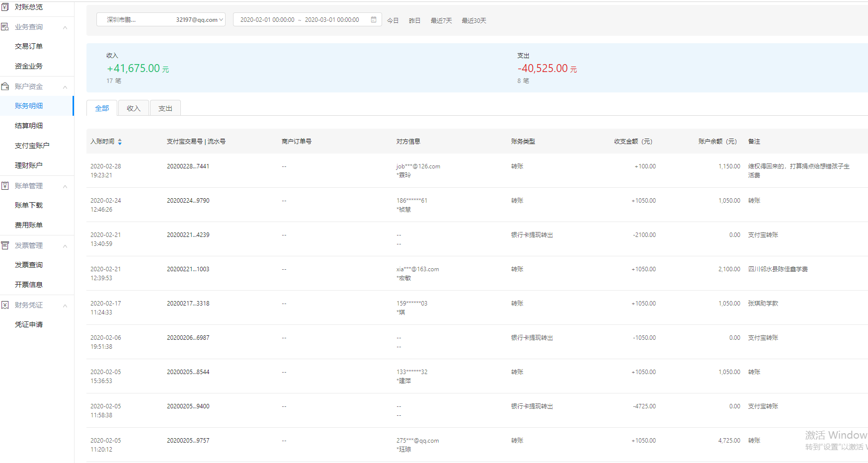This screenshot has width=868, height=463.
Task: Open 结算明细 in the sidebar
Action: [29, 126]
